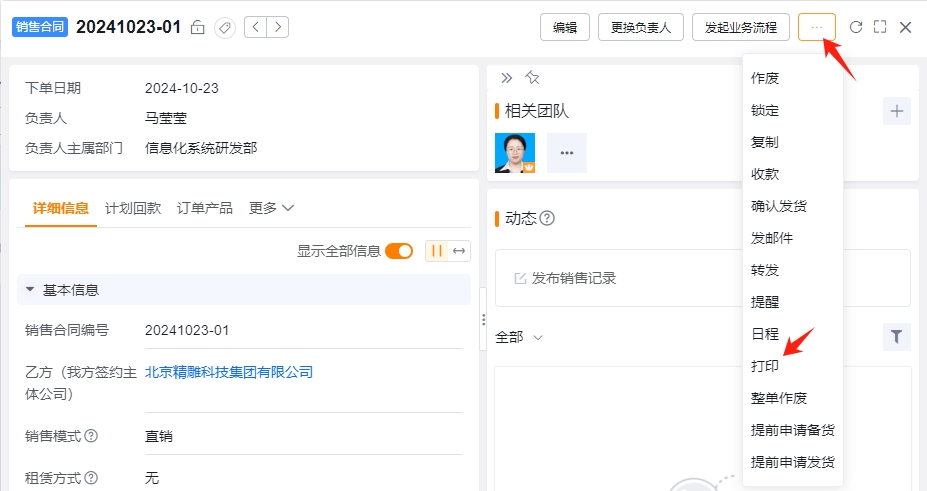Turn off 显示全部信息 switch
Image resolution: width=927 pixels, height=491 pixels.
coord(399,251)
